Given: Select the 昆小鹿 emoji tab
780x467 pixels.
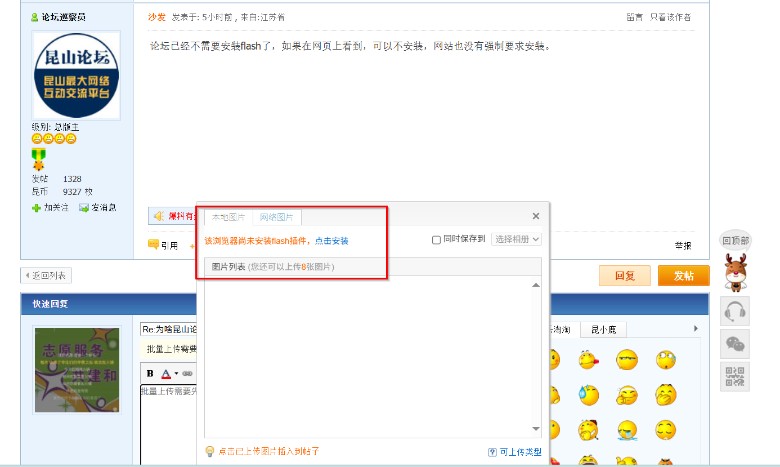Looking at the screenshot, I should tap(603, 328).
